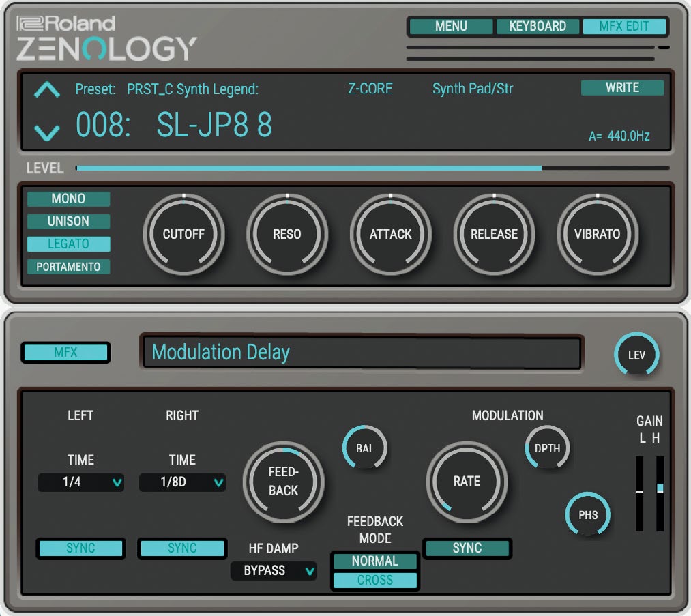Open the left TIME 1/4 dropdown

80,482
